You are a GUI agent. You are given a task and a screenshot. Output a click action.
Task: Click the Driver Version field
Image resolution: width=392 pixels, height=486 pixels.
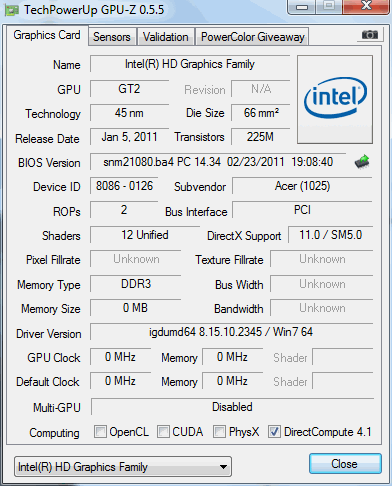tap(231, 332)
